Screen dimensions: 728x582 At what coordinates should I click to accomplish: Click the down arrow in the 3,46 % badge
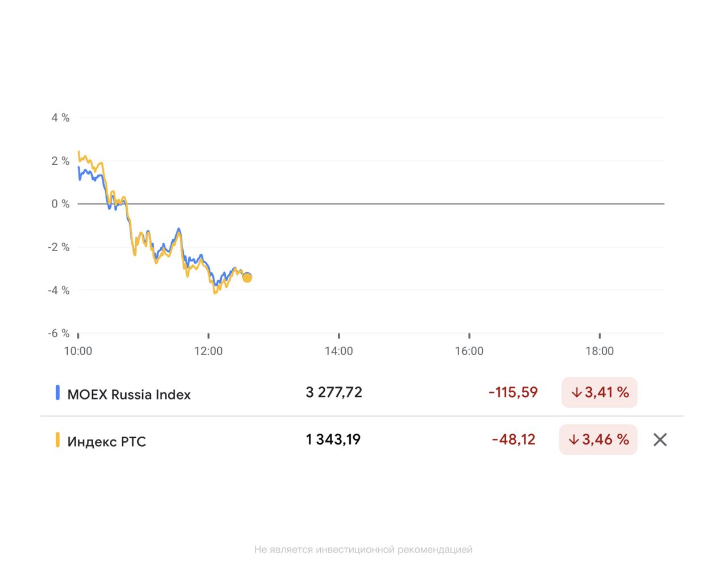(x=573, y=440)
